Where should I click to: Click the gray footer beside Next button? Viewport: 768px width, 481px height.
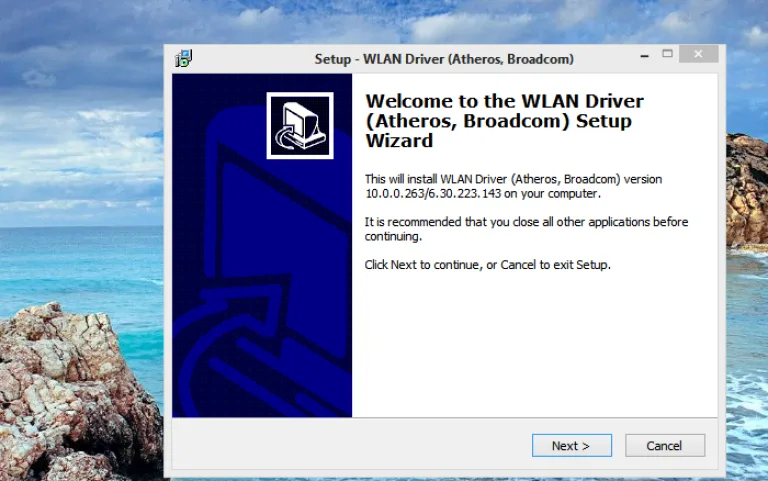[x=350, y=445]
